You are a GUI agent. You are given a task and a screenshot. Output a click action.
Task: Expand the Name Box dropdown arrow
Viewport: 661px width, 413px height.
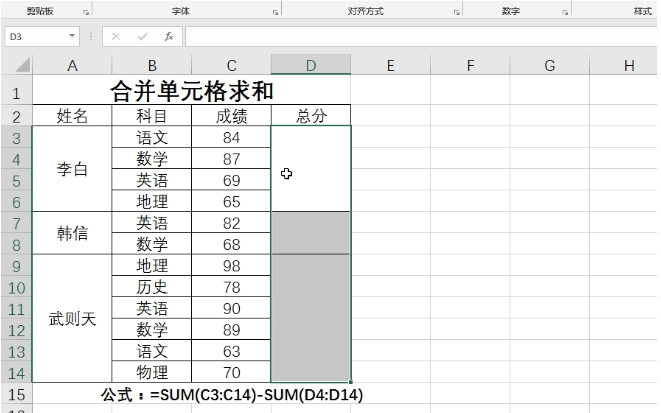[x=72, y=36]
